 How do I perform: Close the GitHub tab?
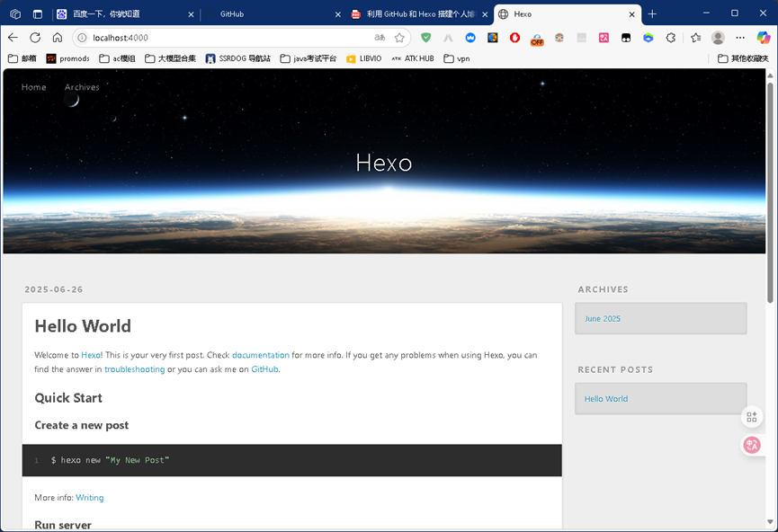coord(338,14)
